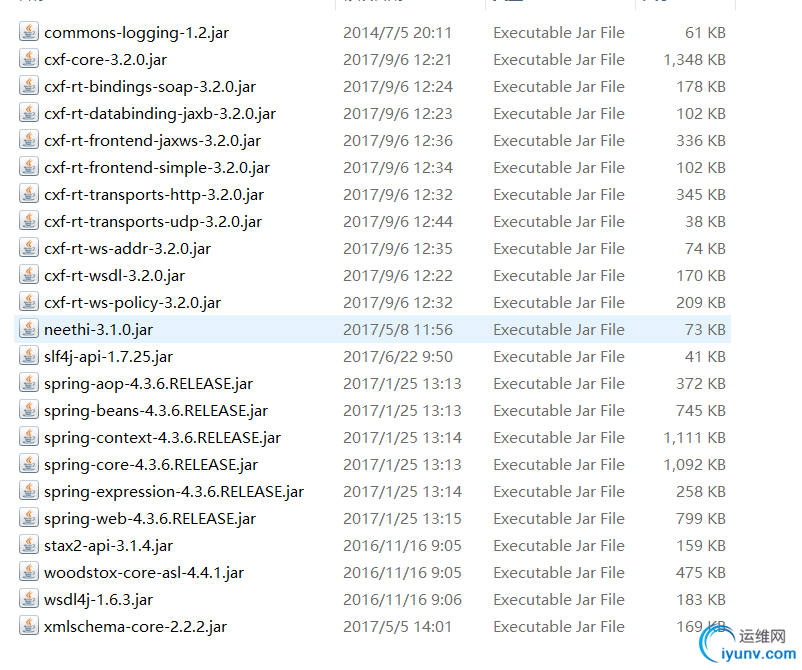Choose the jar icon of spring-web-4.3.6.RELEASE.jar
This screenshot has width=802, height=670.
point(29,518)
